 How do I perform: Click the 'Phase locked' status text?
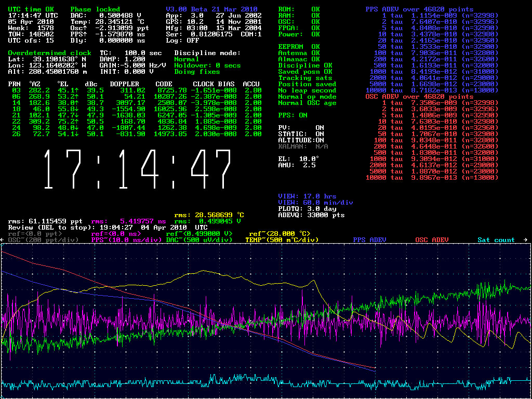pos(95,9)
